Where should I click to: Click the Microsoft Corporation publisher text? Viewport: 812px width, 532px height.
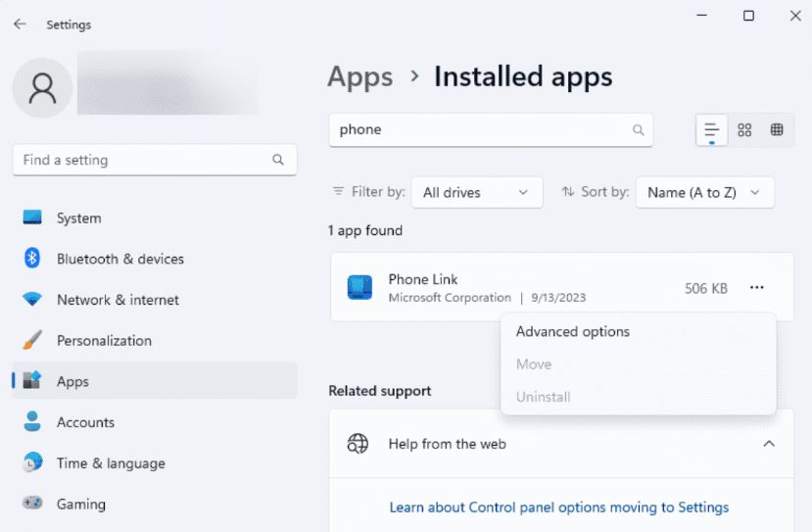click(450, 298)
